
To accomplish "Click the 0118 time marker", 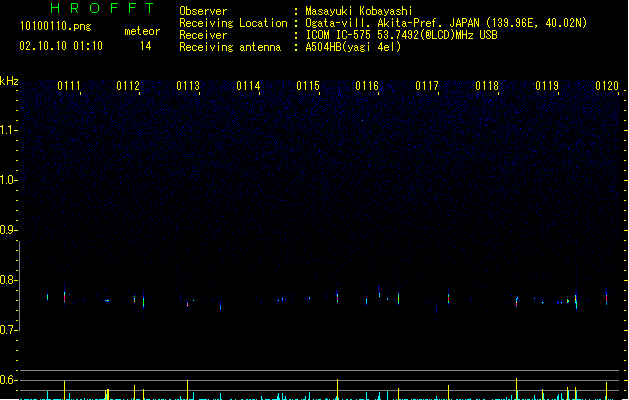I will (487, 86).
